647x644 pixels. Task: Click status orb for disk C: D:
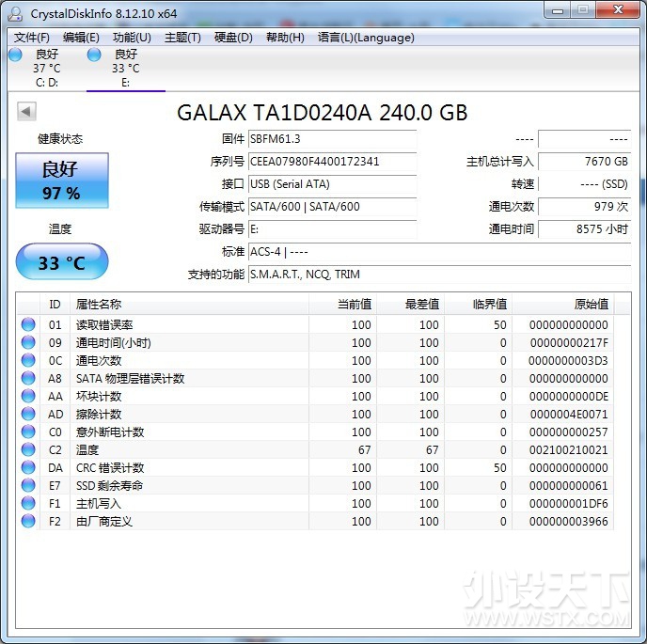coord(15,55)
